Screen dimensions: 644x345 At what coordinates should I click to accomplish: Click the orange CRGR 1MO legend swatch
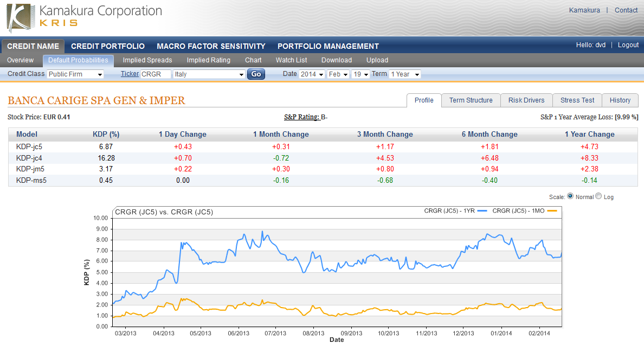coord(552,210)
